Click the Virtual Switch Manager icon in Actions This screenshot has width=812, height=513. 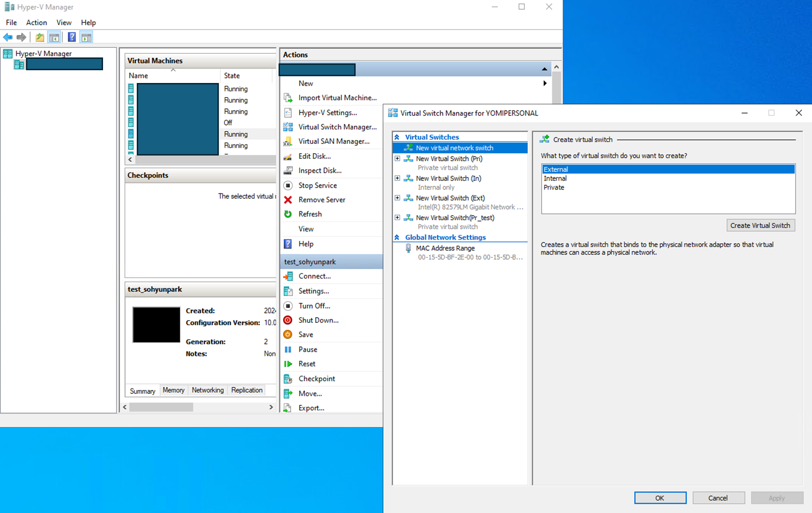coord(288,127)
